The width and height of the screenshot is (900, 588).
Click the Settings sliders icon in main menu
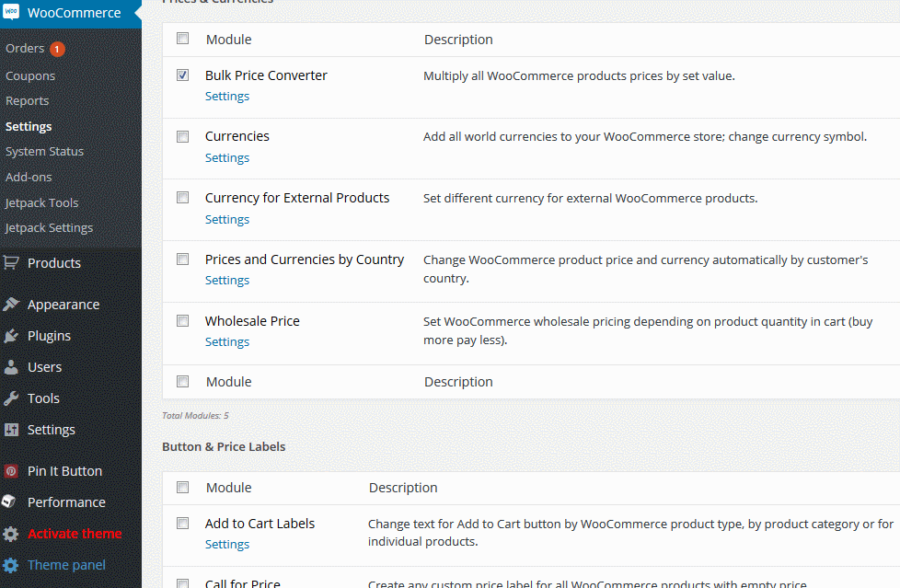point(11,430)
